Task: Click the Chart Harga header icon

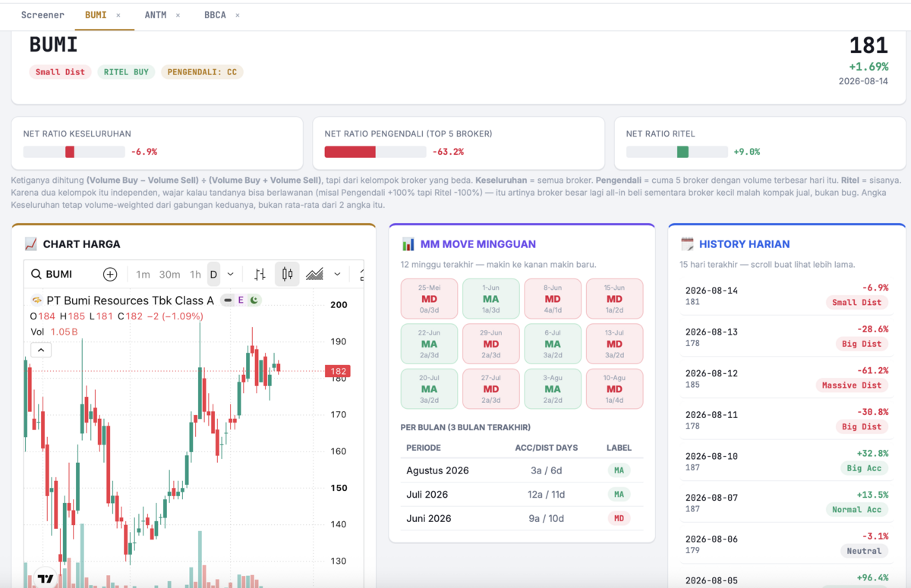Action: [x=30, y=244]
